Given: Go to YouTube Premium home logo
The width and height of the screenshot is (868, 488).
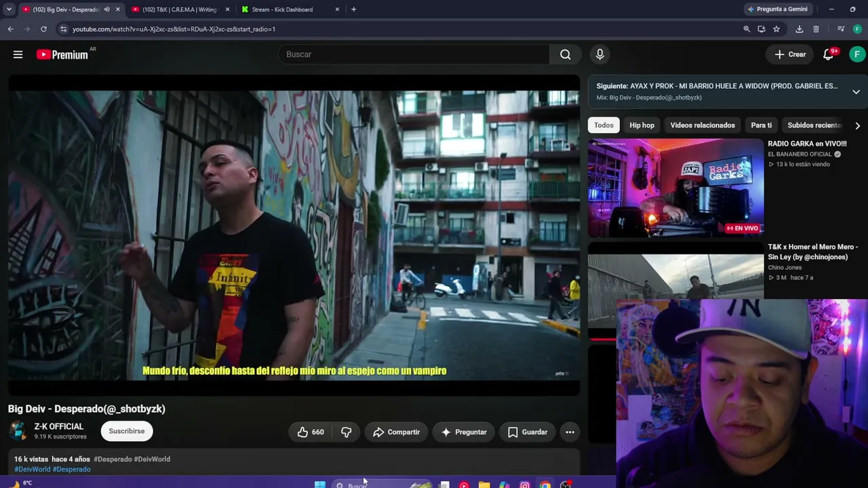Looking at the screenshot, I should [x=62, y=54].
